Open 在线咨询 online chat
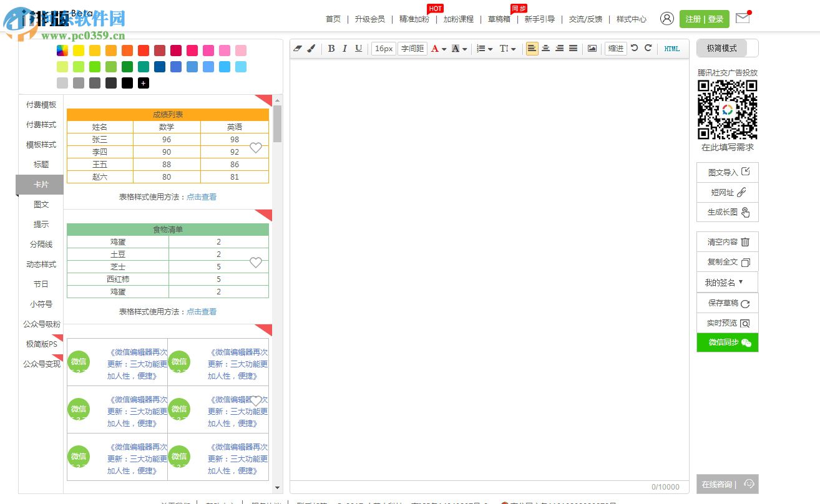820x504 pixels. pos(728,484)
